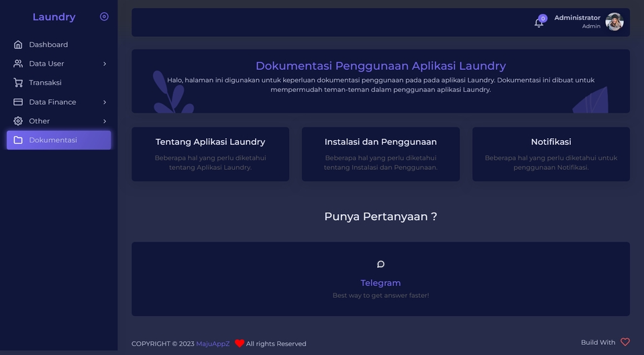Open the Tentang Aplikasi Laundry card

210,154
